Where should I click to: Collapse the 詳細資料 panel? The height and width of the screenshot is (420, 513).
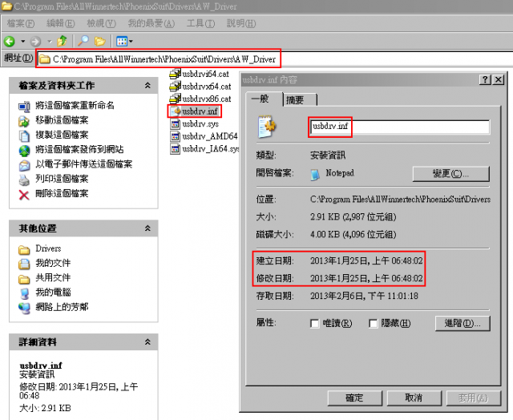pos(147,342)
